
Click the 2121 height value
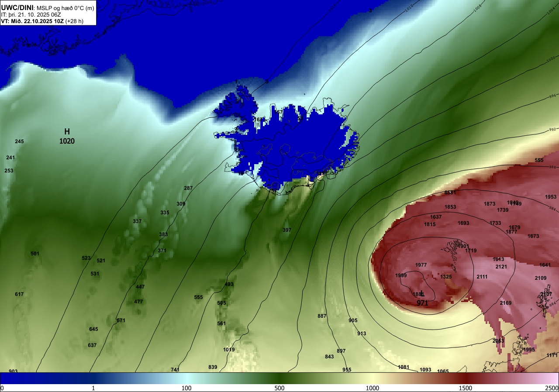point(501,267)
